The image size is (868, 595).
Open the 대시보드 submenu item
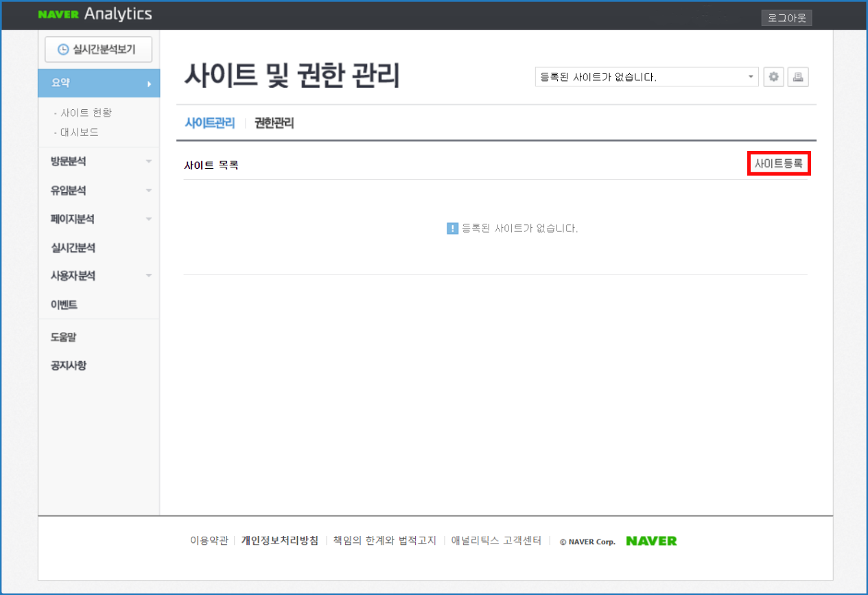pos(80,132)
